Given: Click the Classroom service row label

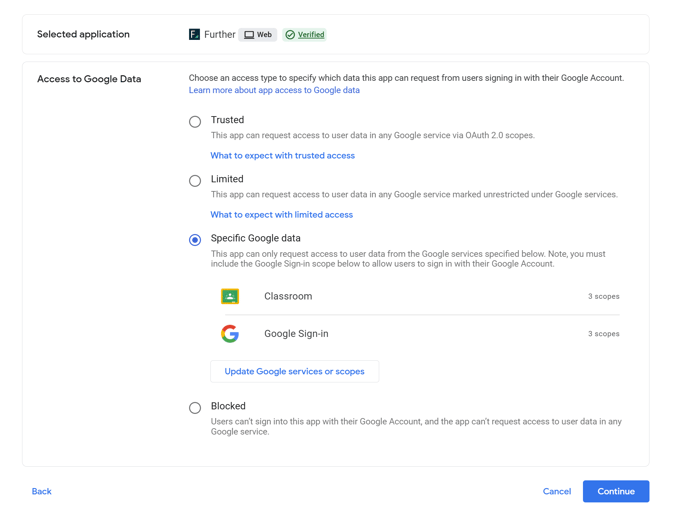Looking at the screenshot, I should click(288, 297).
